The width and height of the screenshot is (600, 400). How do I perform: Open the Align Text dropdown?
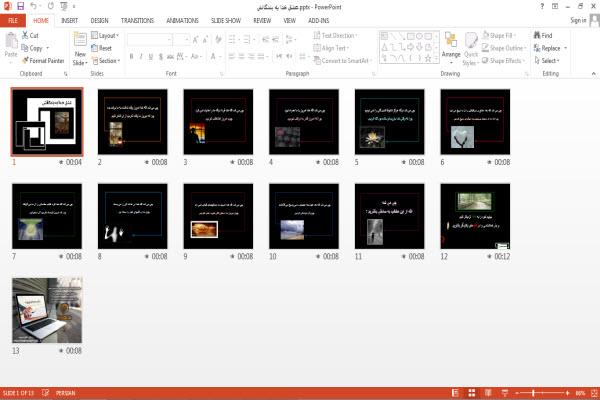click(331, 48)
